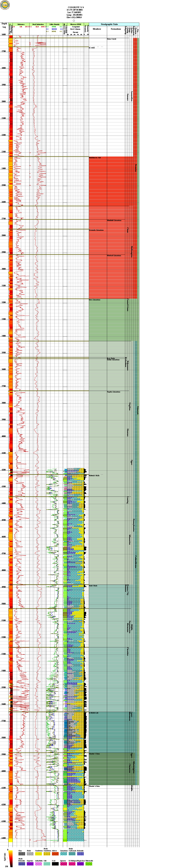Click the Chester C Zone label
This screenshot has width=181, height=868.
pos(94,754)
